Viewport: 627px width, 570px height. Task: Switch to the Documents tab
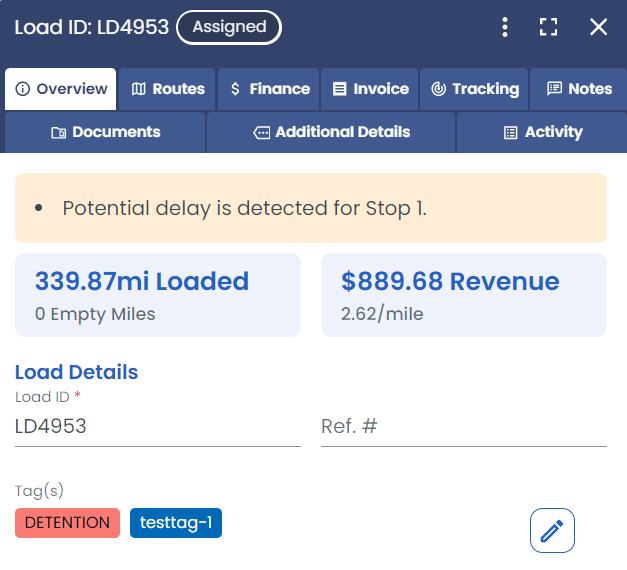click(x=105, y=132)
